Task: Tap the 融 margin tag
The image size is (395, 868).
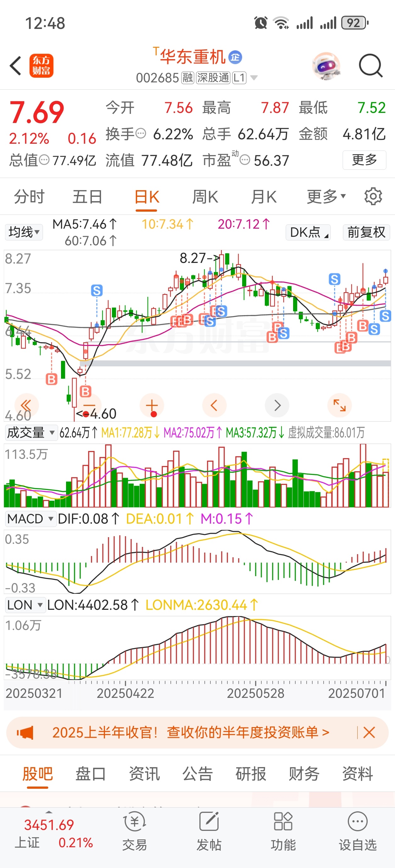Action: (x=188, y=78)
